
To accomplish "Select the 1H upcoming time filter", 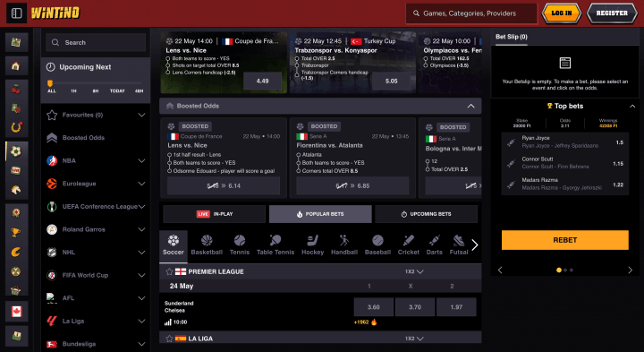I will [73, 90].
